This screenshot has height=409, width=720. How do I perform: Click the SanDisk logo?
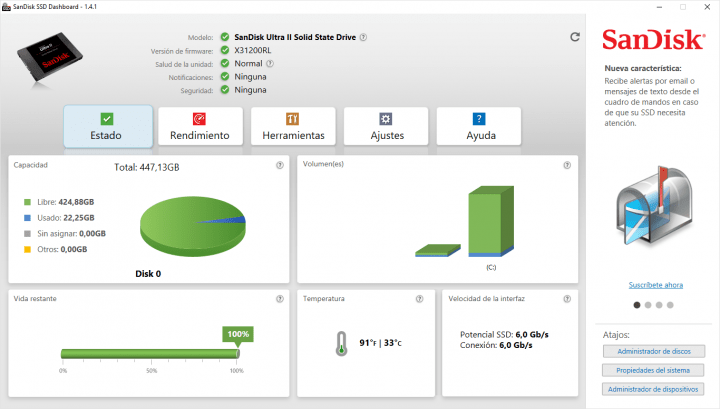pos(653,39)
